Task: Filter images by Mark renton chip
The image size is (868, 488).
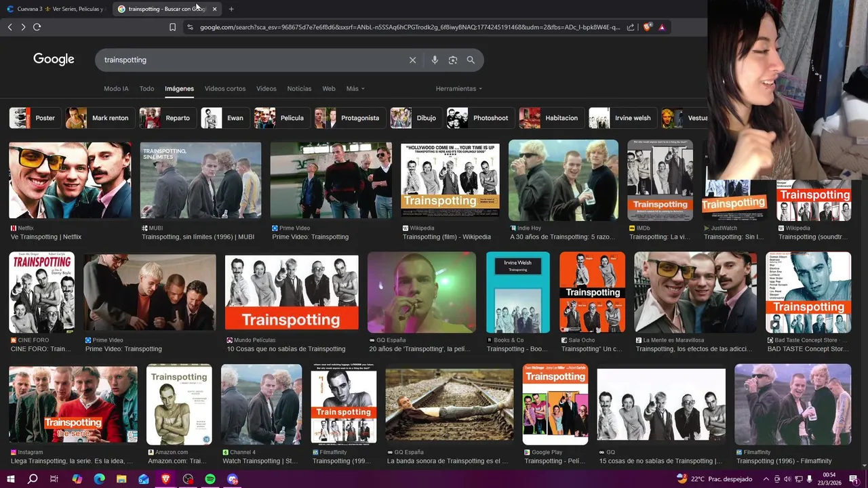Action: point(99,118)
